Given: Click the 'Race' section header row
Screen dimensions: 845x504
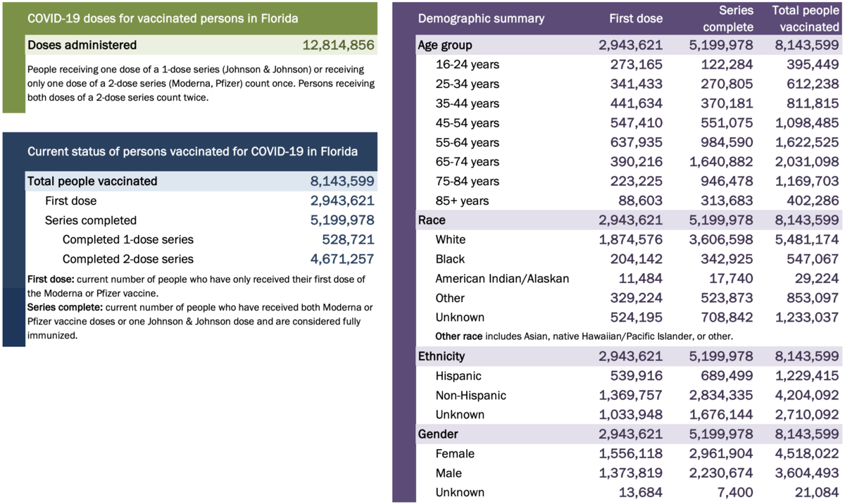Looking at the screenshot, I should tap(432, 220).
